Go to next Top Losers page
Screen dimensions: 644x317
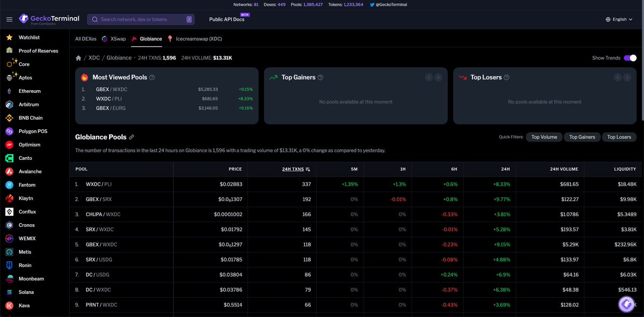tap(627, 77)
